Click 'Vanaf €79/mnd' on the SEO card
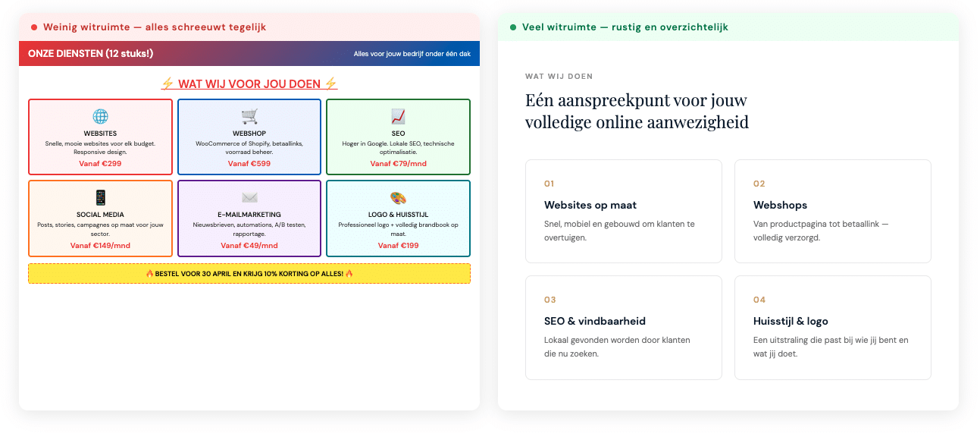 (x=398, y=163)
